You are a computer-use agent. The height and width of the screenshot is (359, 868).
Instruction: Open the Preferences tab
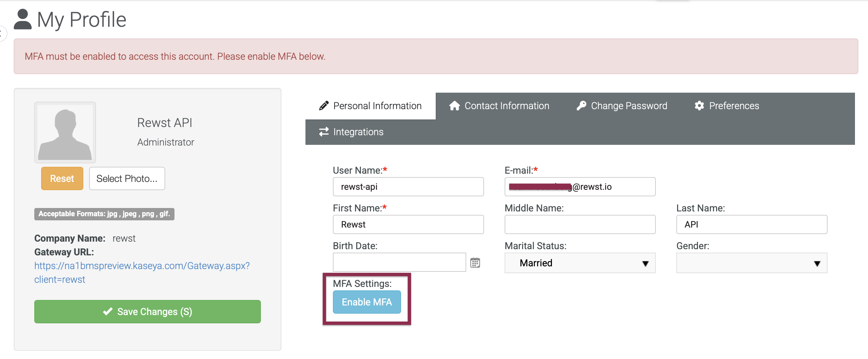tap(727, 106)
